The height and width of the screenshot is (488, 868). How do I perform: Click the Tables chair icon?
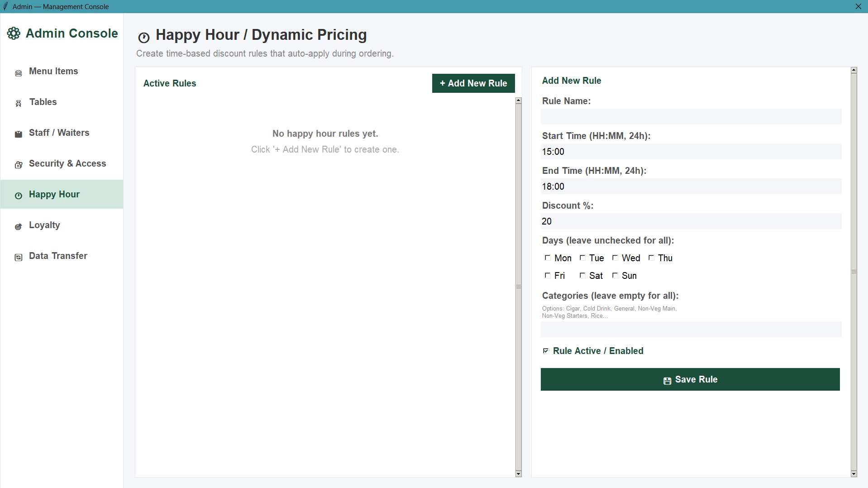[19, 104]
